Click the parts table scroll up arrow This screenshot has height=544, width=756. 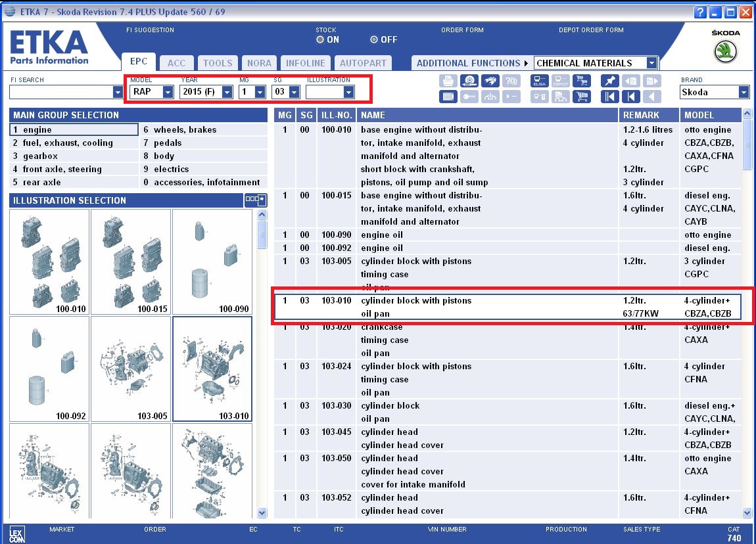tap(747, 114)
